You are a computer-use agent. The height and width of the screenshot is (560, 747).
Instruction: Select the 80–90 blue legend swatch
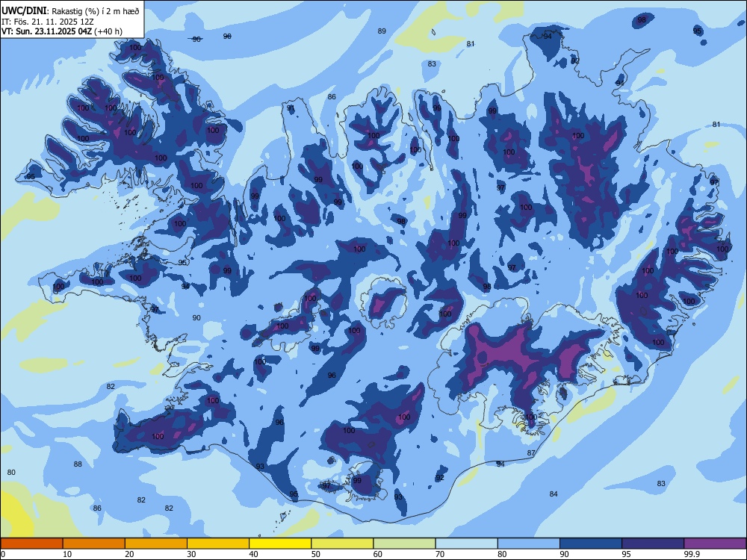pos(529,544)
